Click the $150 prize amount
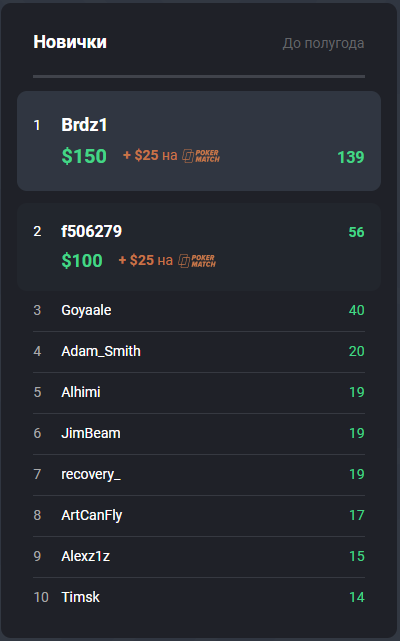This screenshot has height=641, width=400. tap(84, 156)
